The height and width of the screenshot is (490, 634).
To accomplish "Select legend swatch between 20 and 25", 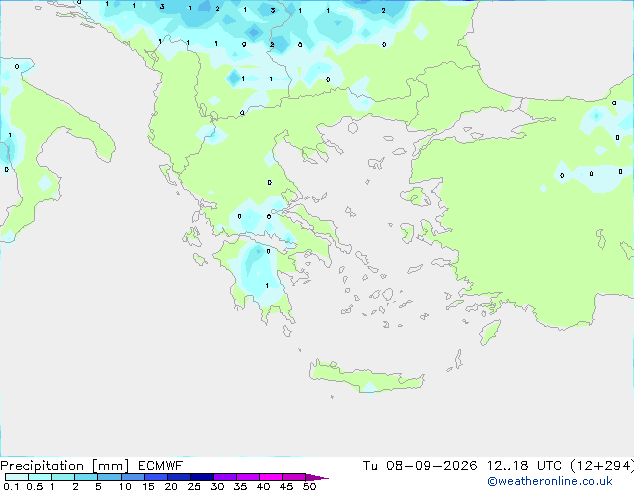I will 178,477.
